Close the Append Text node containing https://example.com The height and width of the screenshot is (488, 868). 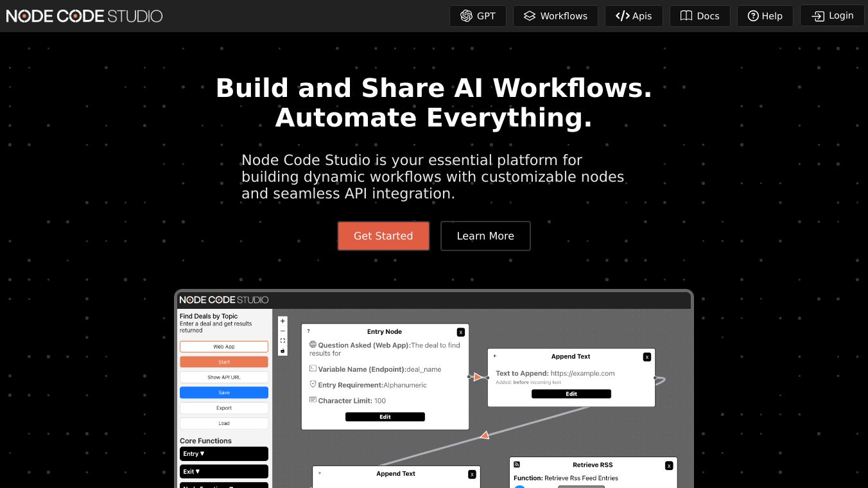[x=647, y=356]
